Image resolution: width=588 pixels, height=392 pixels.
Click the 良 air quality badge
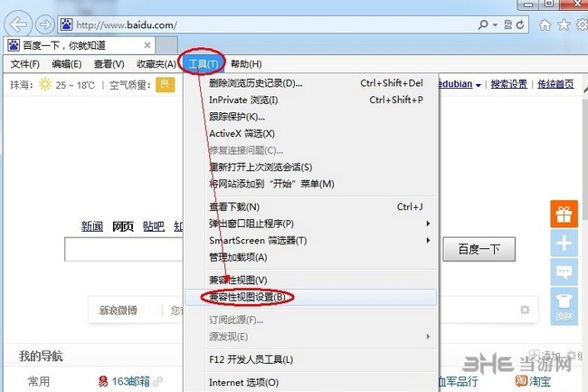[165, 84]
